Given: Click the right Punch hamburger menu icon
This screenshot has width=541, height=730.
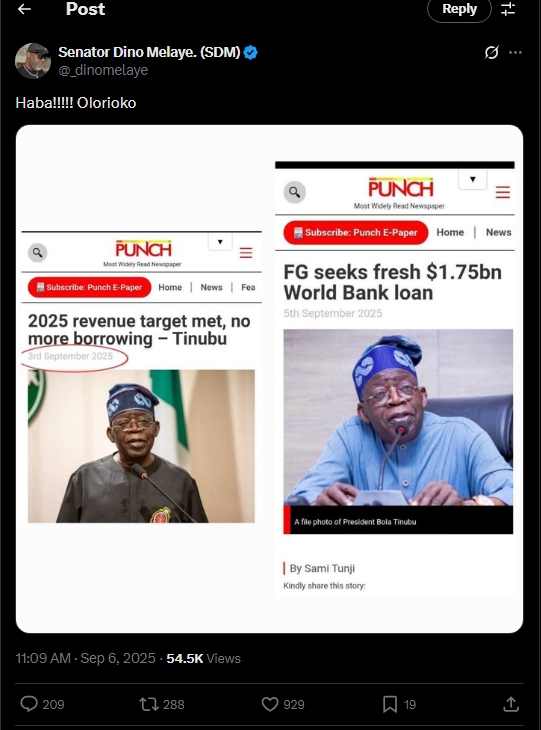Looking at the screenshot, I should pos(503,192).
